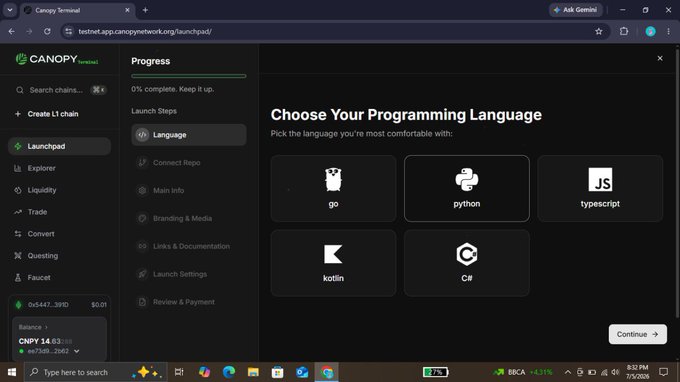The width and height of the screenshot is (680, 382).
Task: Click the Windows taskbar search box
Action: 95,372
